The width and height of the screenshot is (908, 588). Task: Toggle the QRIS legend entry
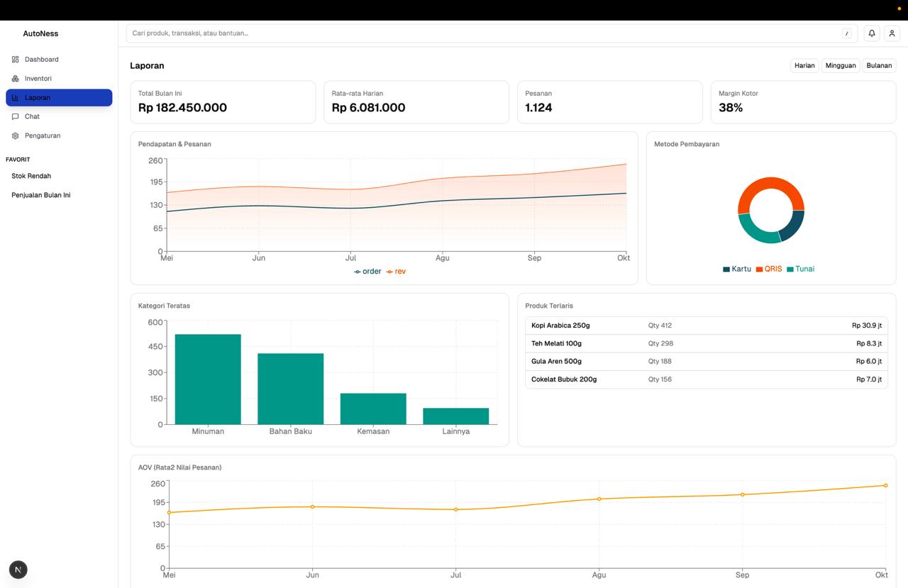click(769, 269)
